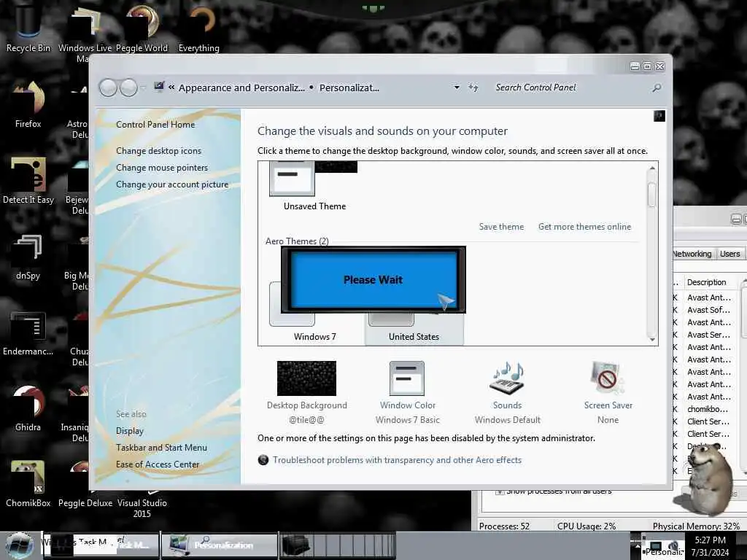Click Change mouse pointers link
This screenshot has width=747, height=560.
[162, 168]
